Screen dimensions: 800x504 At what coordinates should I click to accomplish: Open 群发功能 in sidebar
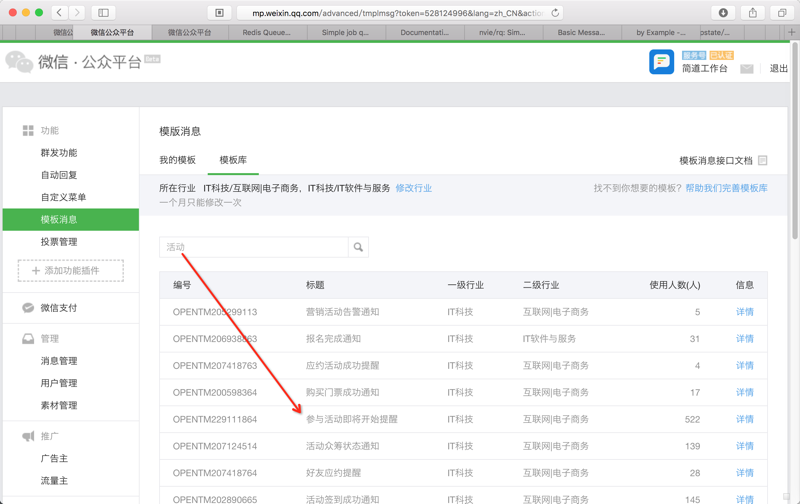[59, 153]
